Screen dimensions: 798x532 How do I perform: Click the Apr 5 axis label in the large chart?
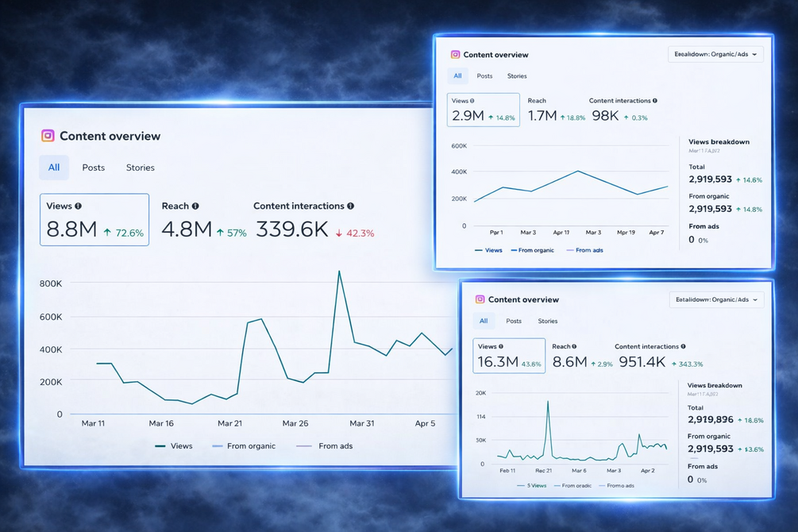pos(425,423)
